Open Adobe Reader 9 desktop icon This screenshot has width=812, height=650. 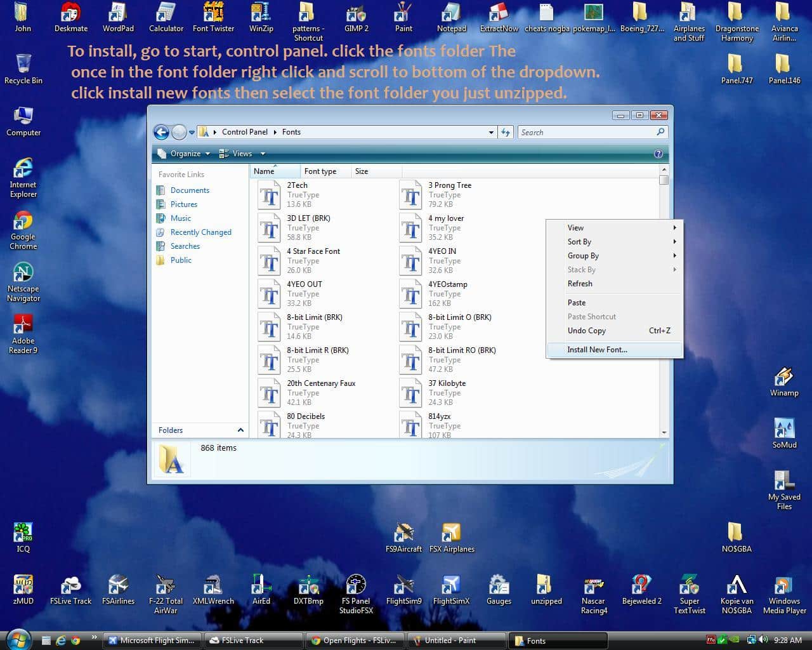tap(23, 326)
